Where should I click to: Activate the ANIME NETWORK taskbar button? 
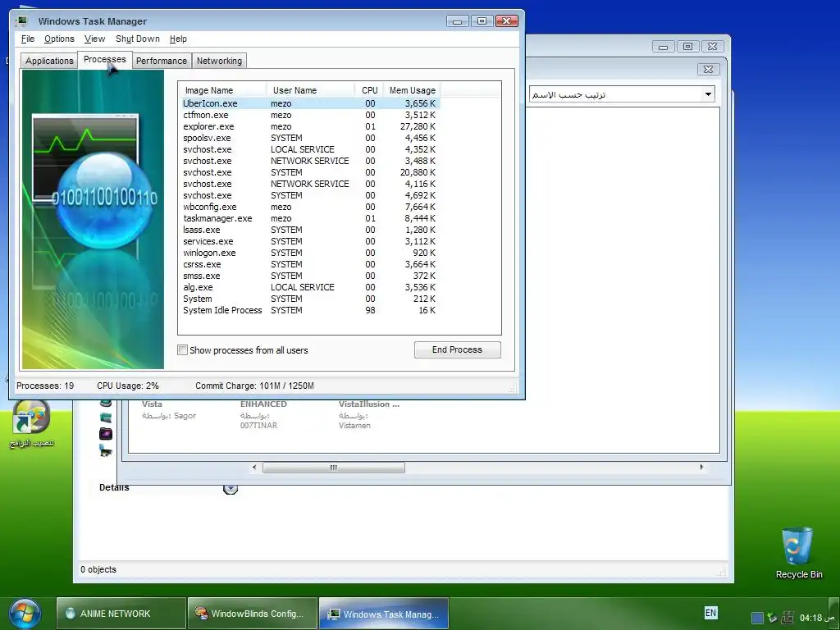(x=121, y=614)
